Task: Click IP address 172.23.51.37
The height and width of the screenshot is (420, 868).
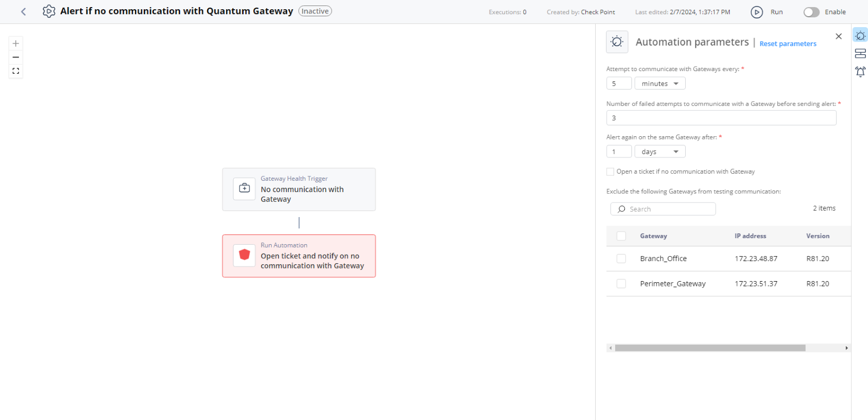Action: (756, 284)
